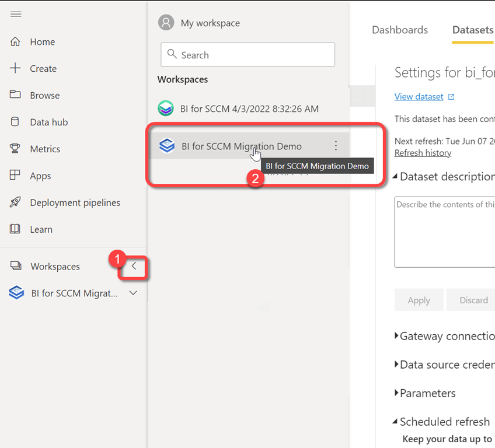
Task: Open the Refresh history link
Action: pos(423,153)
